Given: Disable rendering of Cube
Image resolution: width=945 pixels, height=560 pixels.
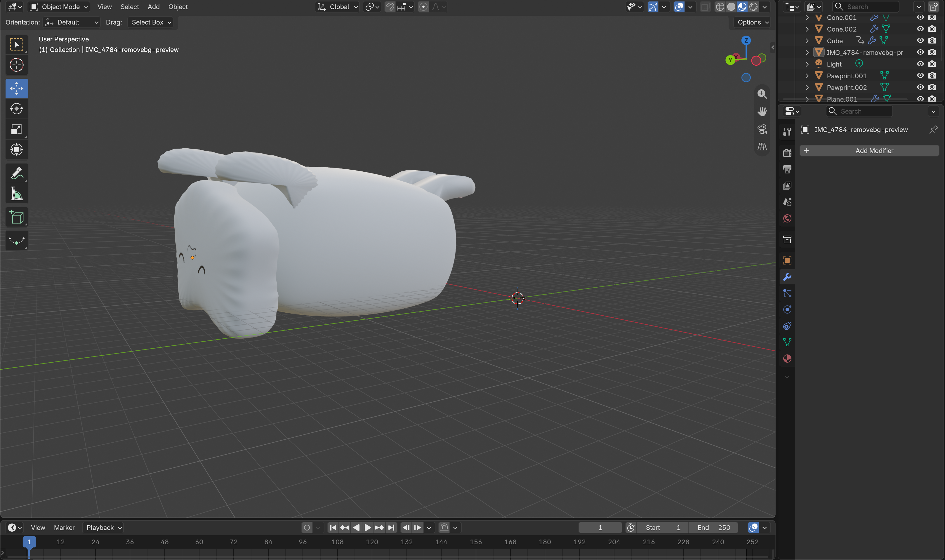Looking at the screenshot, I should [x=932, y=40].
